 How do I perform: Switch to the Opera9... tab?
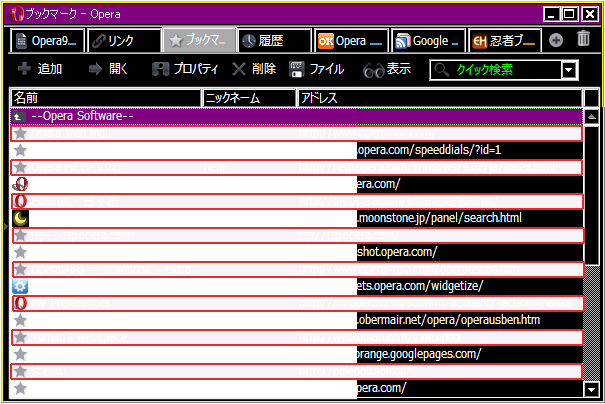coord(47,40)
